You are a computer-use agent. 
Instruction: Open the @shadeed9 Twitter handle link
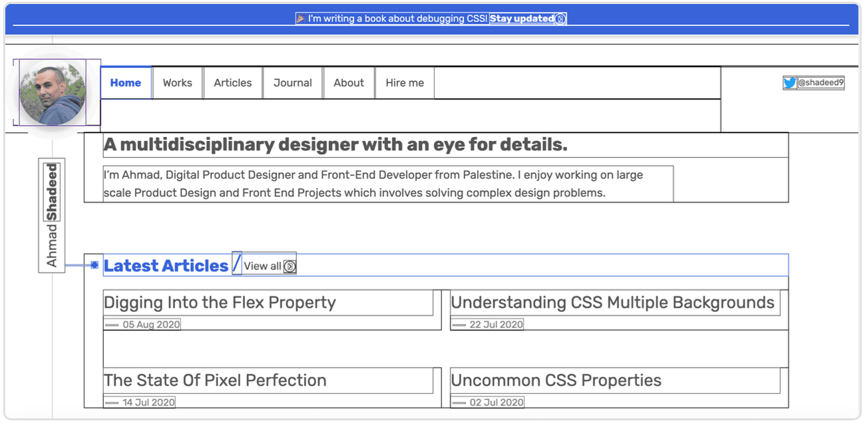coord(821,83)
